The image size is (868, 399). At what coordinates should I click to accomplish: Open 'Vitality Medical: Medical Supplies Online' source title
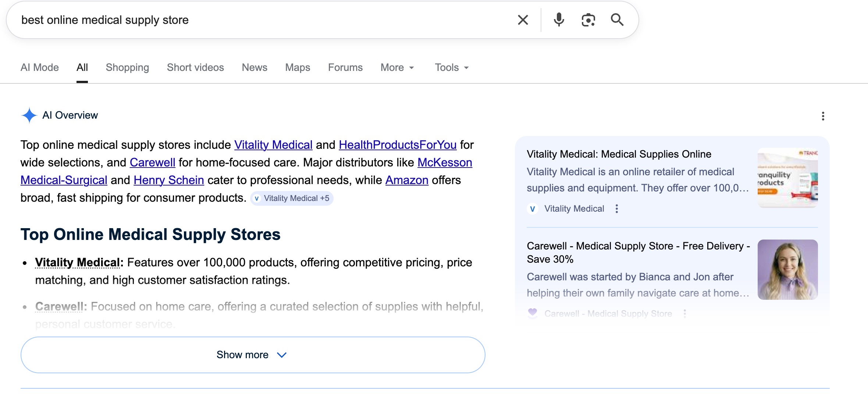[x=619, y=154]
